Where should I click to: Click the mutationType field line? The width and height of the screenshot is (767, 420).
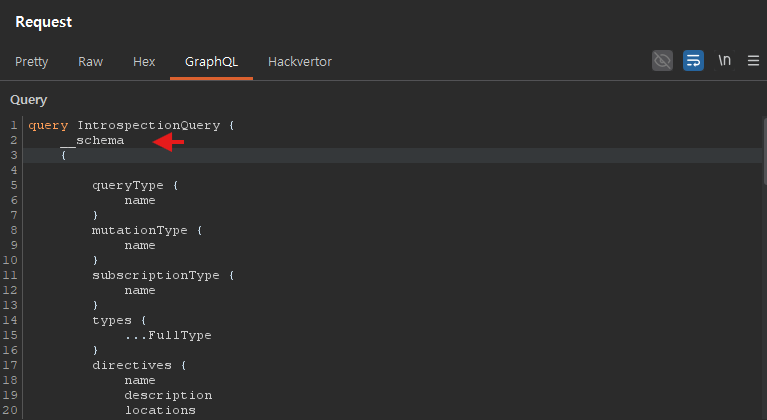tap(140, 231)
